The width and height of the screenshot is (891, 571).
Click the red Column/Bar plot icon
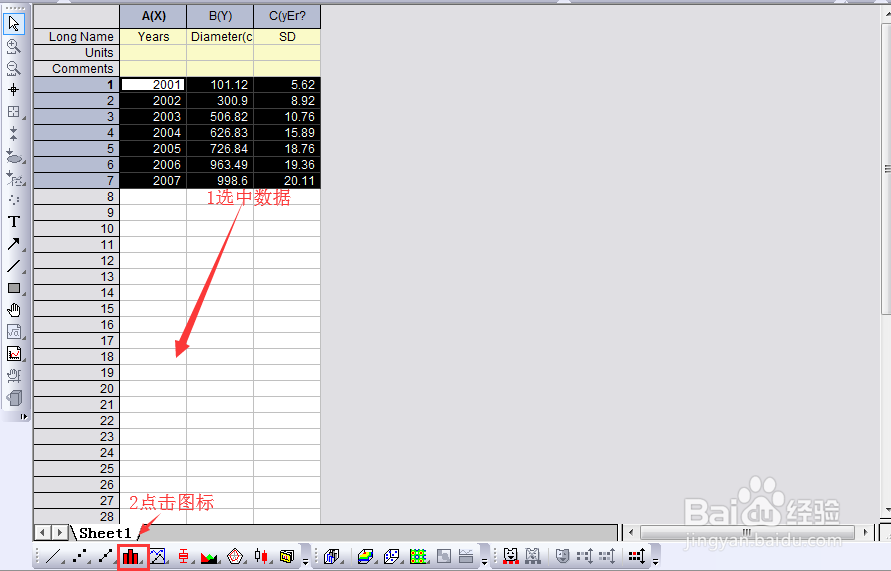tap(131, 557)
